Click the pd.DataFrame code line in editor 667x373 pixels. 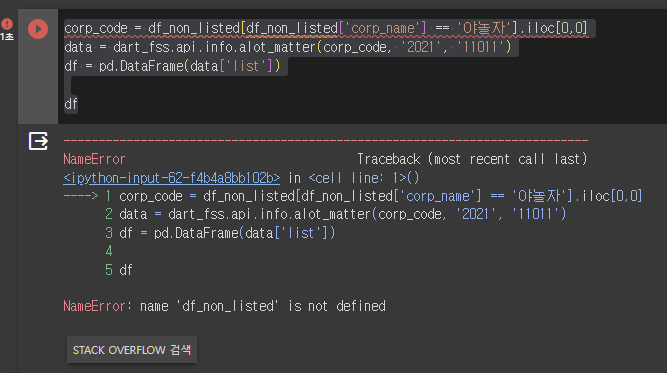point(172,66)
